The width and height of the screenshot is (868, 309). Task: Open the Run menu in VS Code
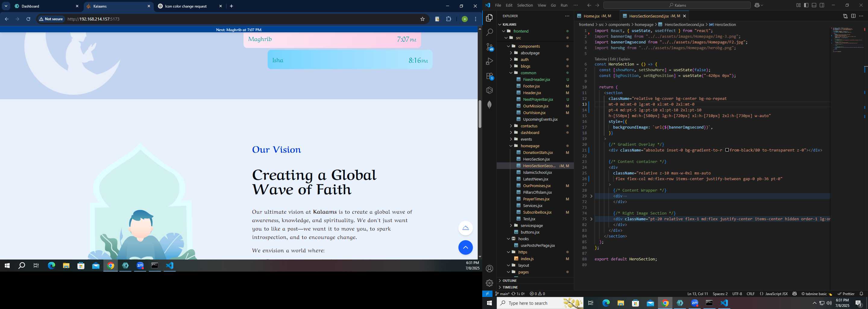[x=564, y=5]
